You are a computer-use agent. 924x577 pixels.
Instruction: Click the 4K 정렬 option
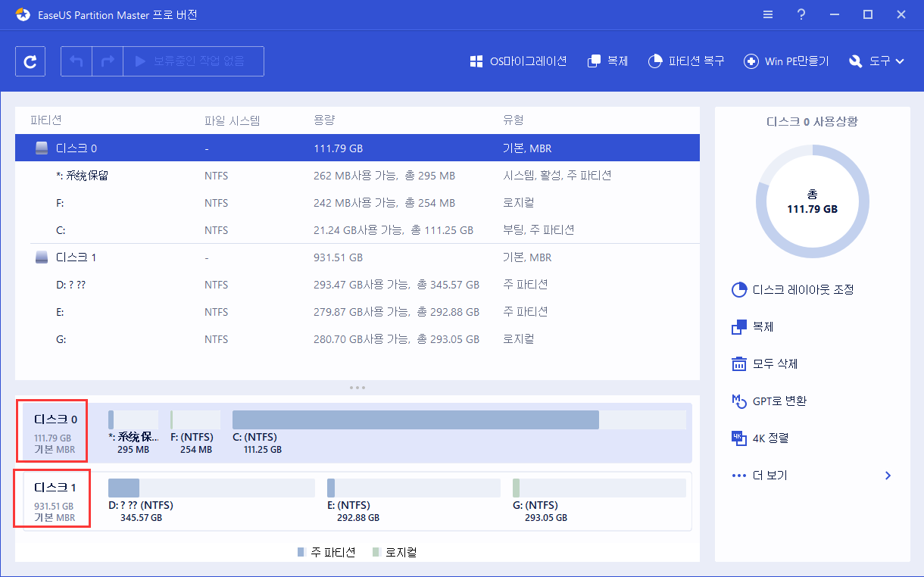[x=761, y=438]
